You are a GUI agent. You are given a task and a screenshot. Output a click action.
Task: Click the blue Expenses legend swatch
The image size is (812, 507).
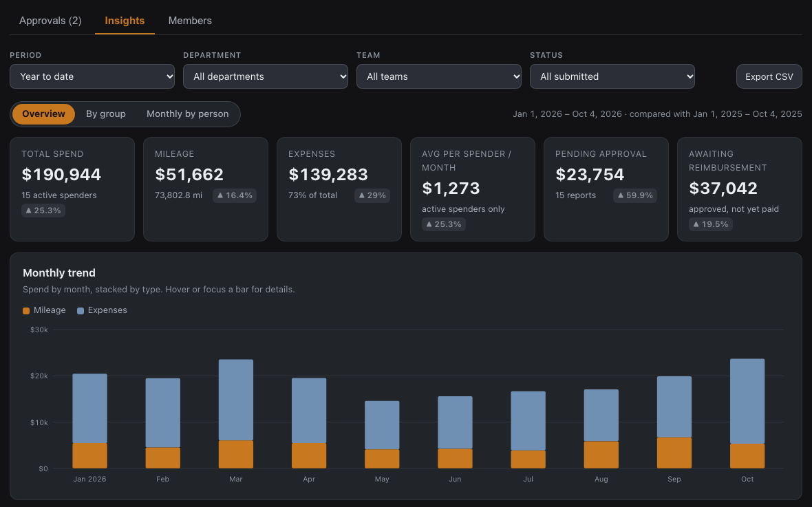point(81,311)
